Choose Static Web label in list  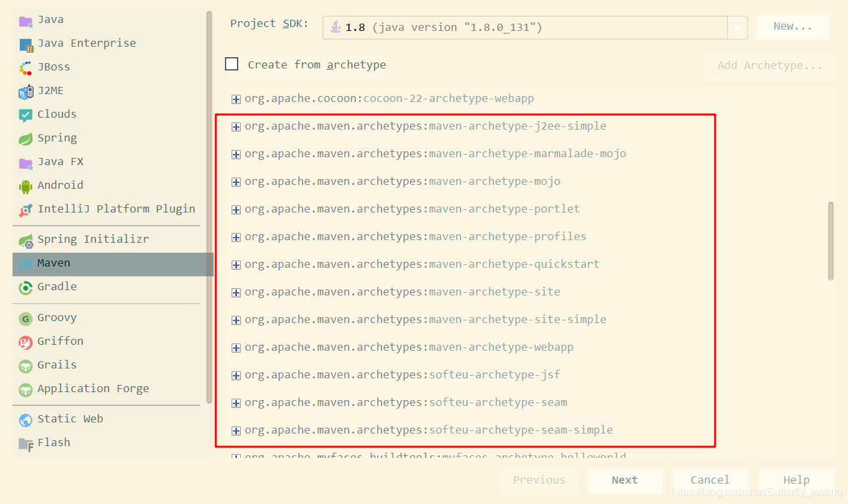coord(70,419)
